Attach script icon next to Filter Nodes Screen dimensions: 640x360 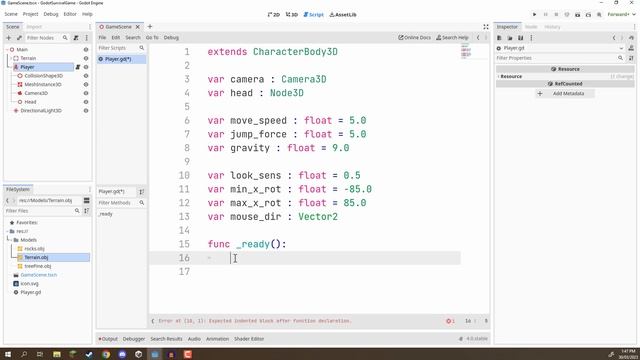pyautogui.click(x=76, y=38)
